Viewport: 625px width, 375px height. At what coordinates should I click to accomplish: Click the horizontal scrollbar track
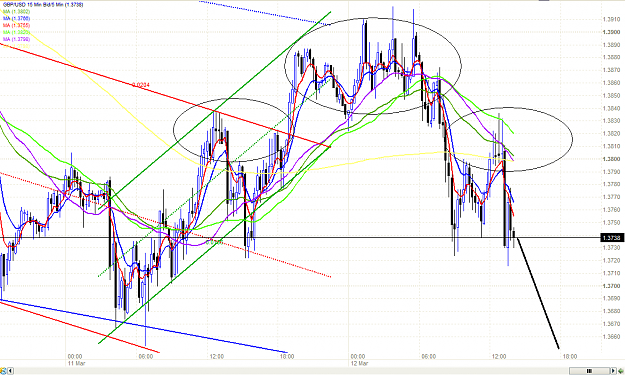pyautogui.click(x=291, y=371)
